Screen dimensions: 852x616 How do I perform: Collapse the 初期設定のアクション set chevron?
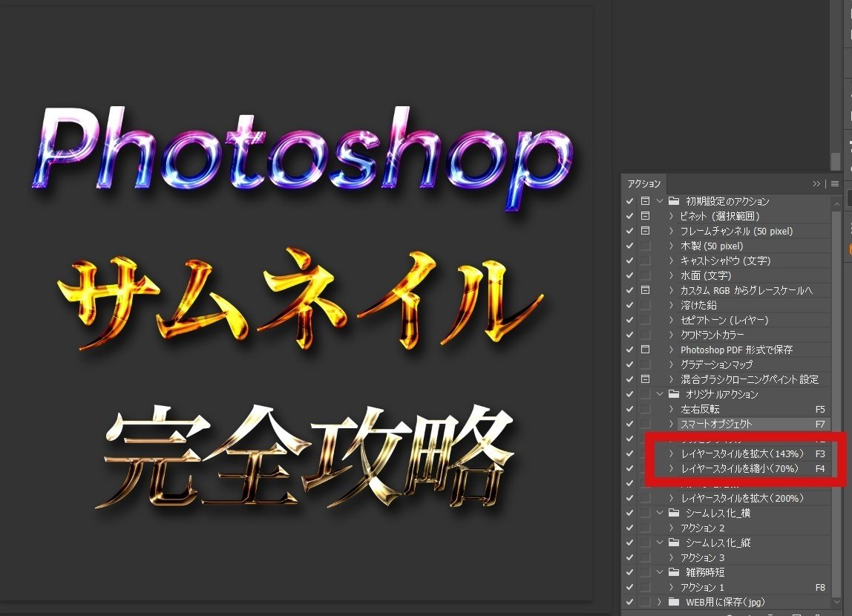click(x=660, y=201)
